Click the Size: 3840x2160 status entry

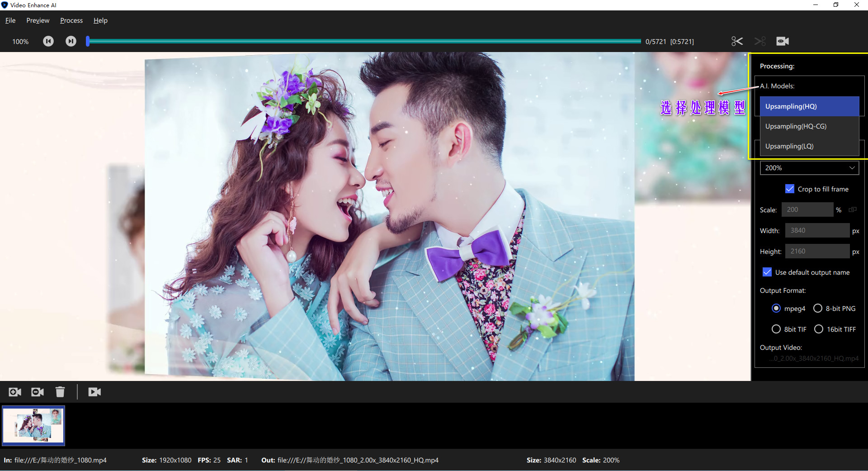(x=551, y=460)
